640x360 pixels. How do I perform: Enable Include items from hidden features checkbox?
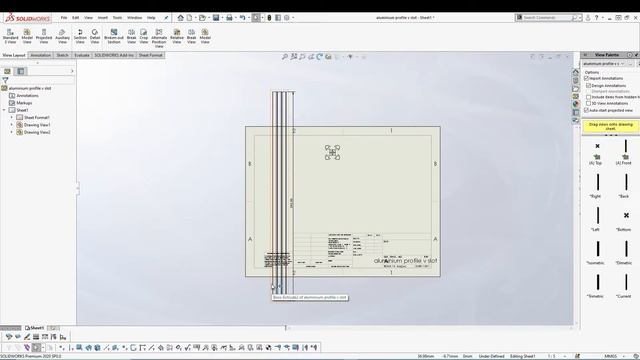[589, 97]
